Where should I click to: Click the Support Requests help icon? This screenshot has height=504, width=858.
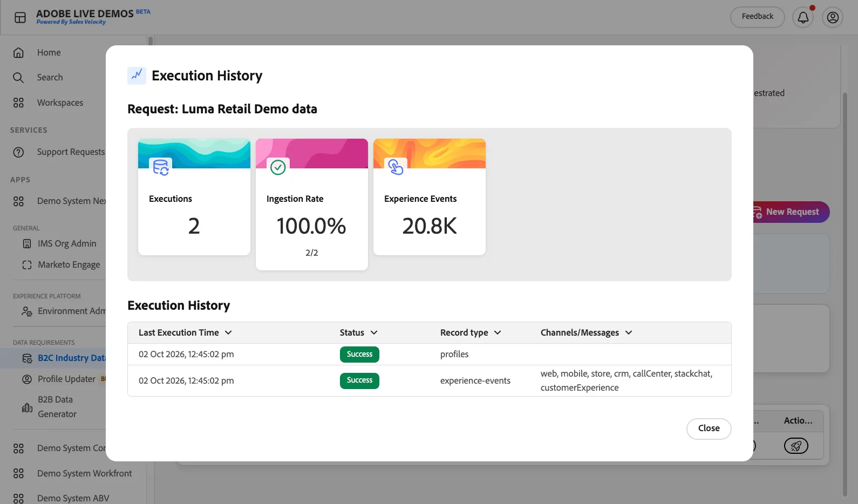[18, 152]
